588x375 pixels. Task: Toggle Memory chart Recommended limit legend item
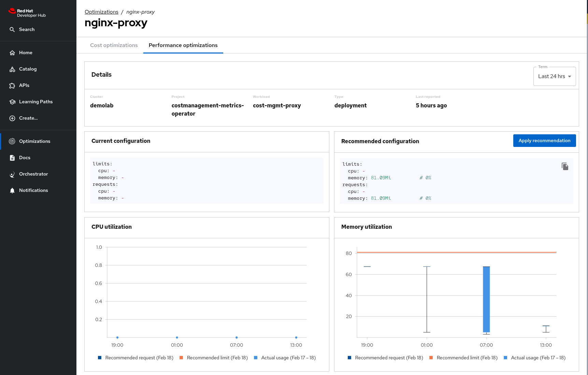pyautogui.click(x=463, y=358)
